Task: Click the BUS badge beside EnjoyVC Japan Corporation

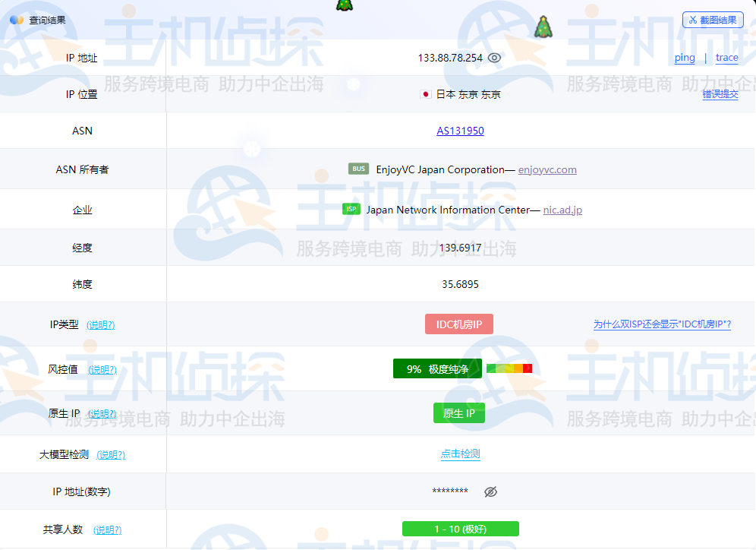Action: (358, 169)
